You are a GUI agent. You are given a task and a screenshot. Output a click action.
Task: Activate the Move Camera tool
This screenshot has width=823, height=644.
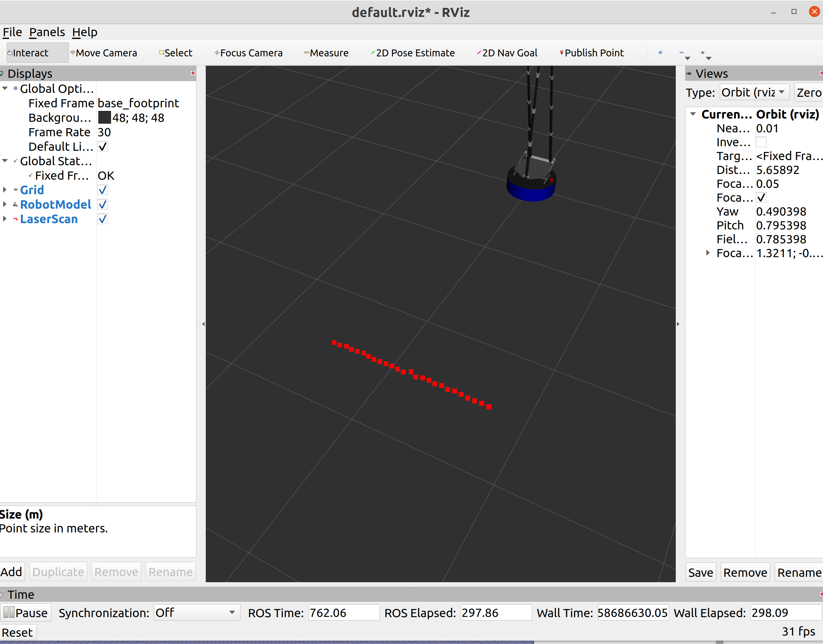[x=104, y=53]
